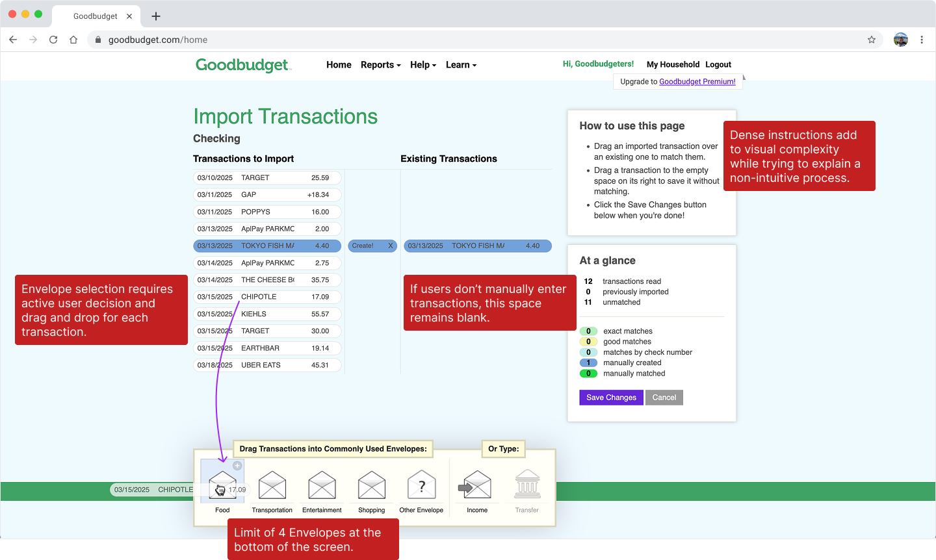Viewport: 936px width, 560px height.
Task: Go to the browser home icon
Action: pos(73,40)
